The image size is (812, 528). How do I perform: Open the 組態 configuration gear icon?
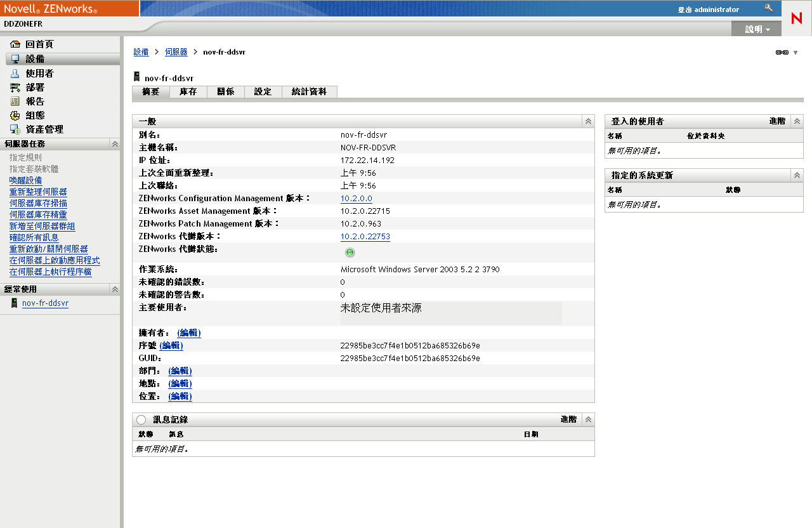[15, 115]
